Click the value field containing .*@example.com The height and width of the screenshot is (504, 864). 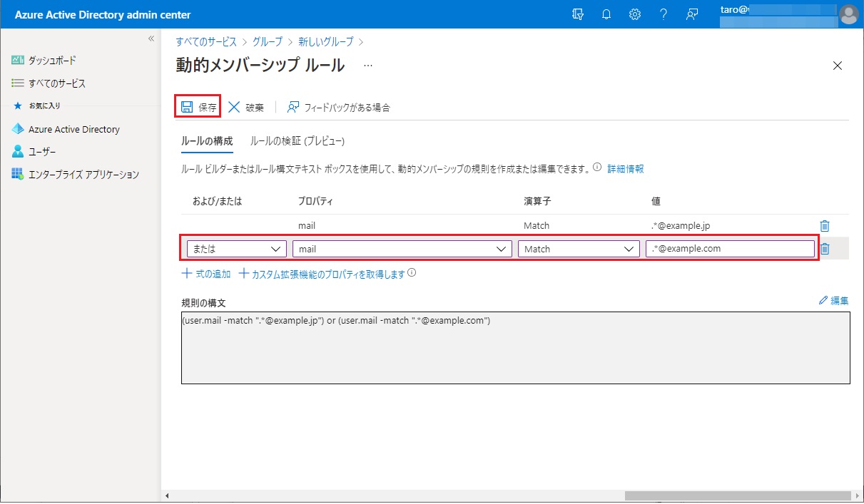pos(729,249)
